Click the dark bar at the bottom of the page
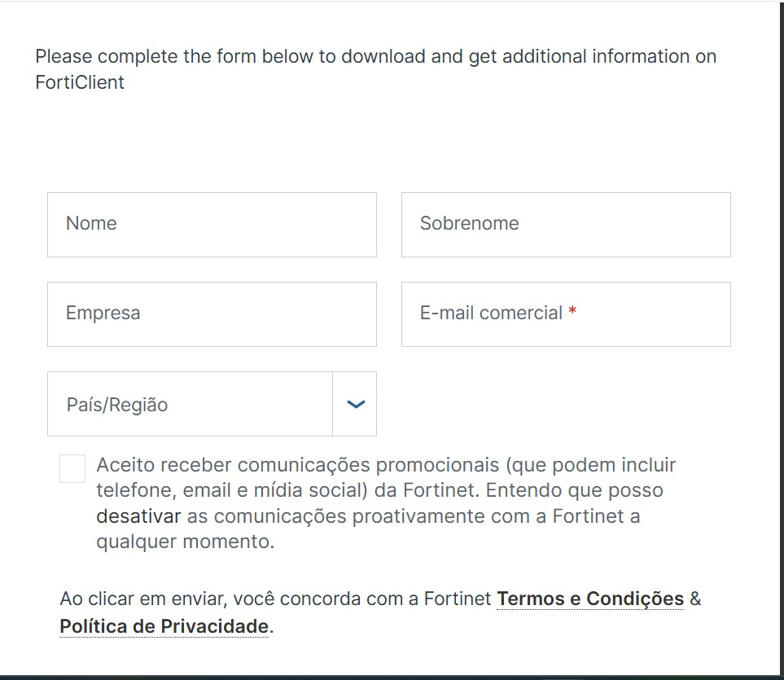This screenshot has width=784, height=680. 392,678
